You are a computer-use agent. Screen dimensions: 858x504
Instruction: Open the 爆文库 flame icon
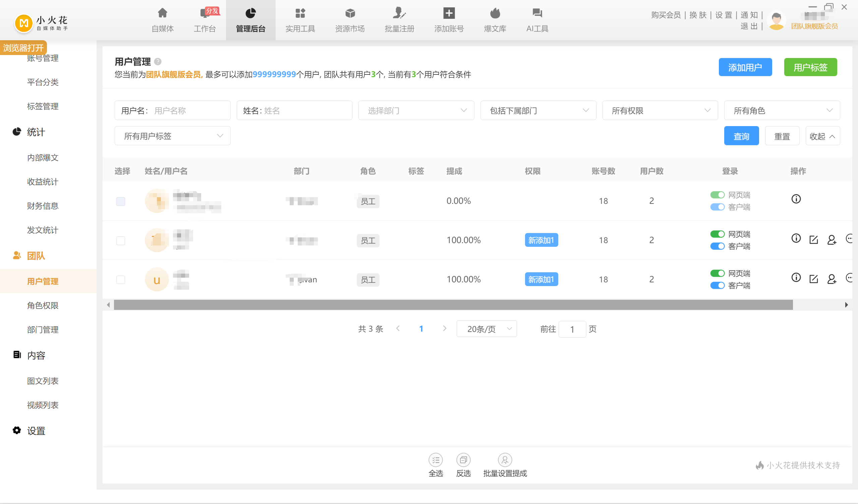click(x=495, y=13)
